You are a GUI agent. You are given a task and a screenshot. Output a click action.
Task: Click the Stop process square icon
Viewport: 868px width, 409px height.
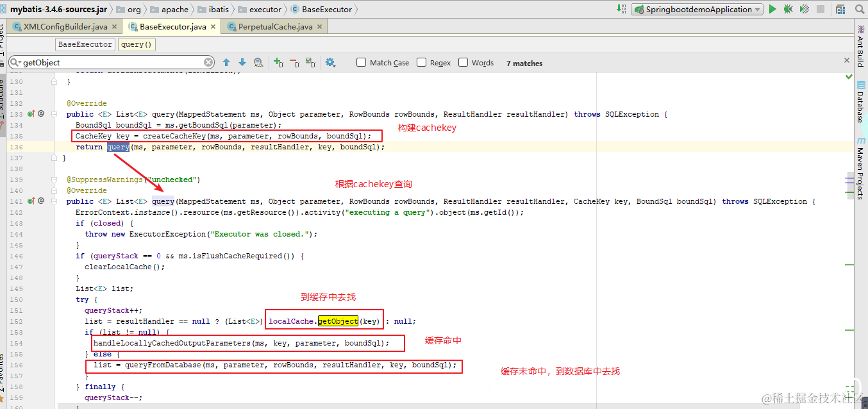(x=821, y=9)
